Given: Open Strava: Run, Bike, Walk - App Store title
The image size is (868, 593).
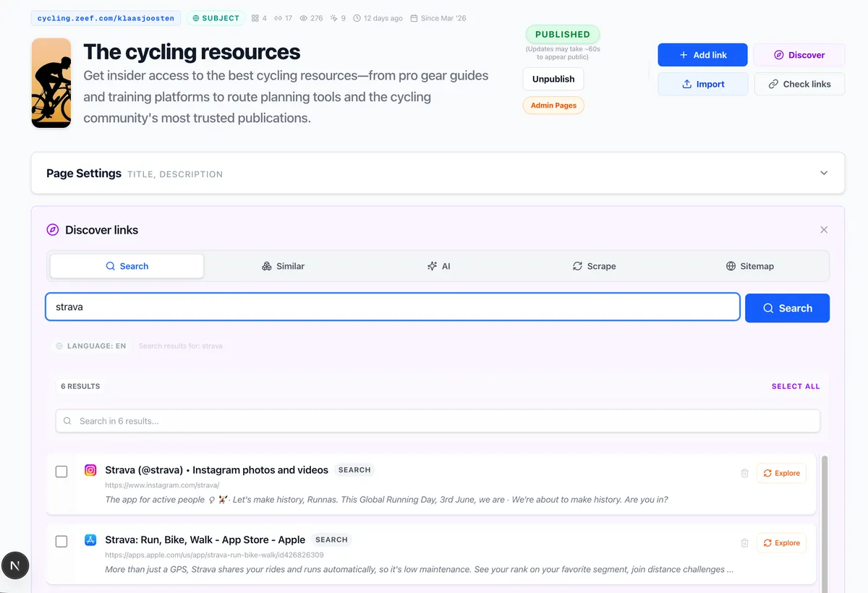Looking at the screenshot, I should click(x=205, y=539).
